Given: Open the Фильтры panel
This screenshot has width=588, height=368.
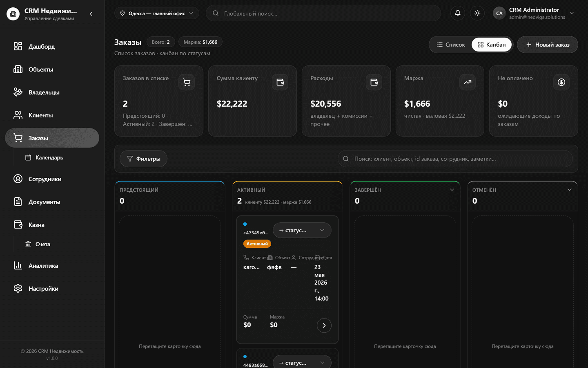Looking at the screenshot, I should click(x=143, y=159).
